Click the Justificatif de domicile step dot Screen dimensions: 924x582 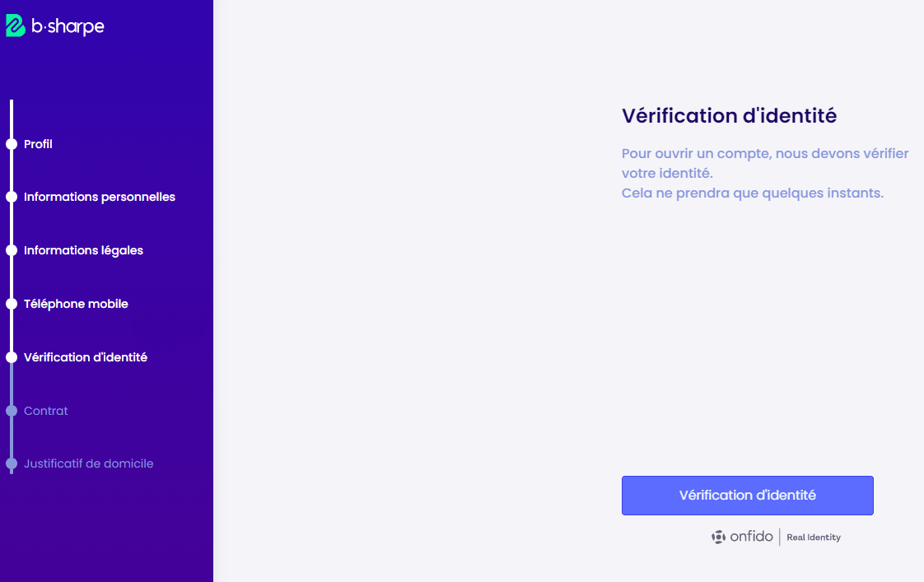click(12, 463)
